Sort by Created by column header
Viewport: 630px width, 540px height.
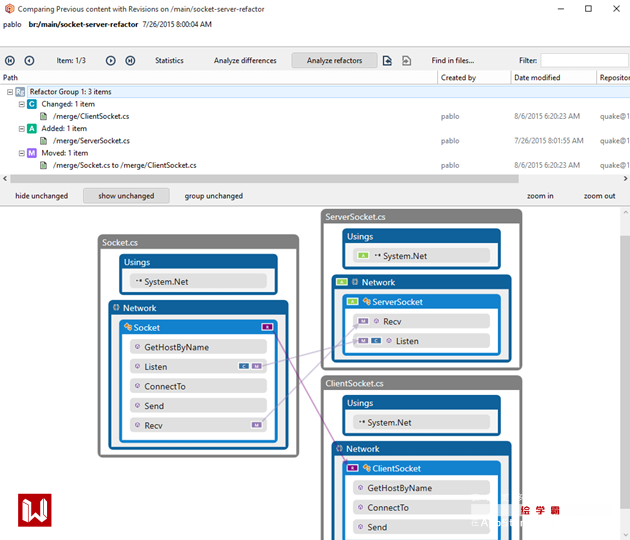click(474, 78)
